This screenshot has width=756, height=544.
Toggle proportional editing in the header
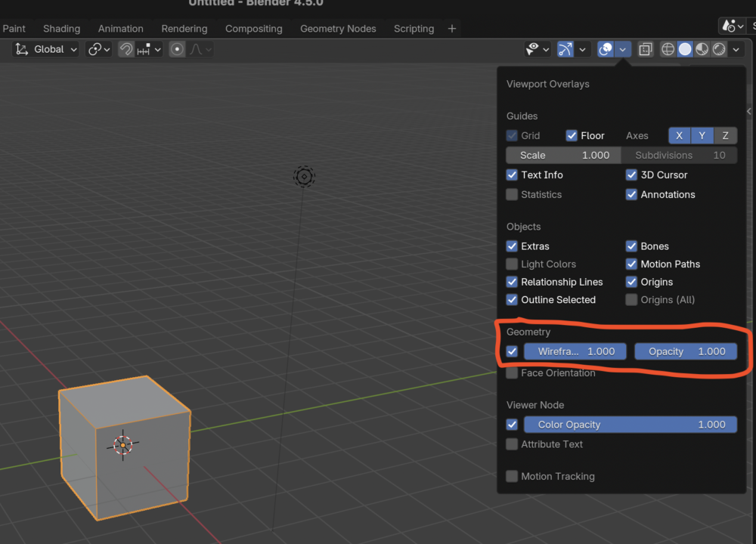tap(177, 49)
